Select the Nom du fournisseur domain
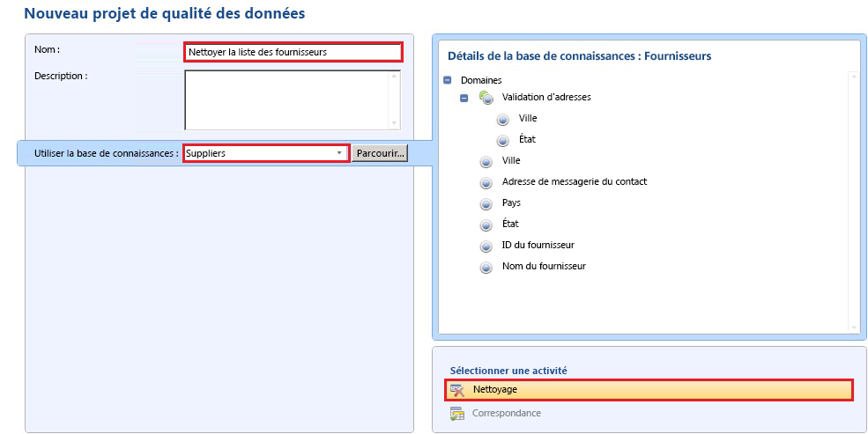868x434 pixels. (544, 266)
